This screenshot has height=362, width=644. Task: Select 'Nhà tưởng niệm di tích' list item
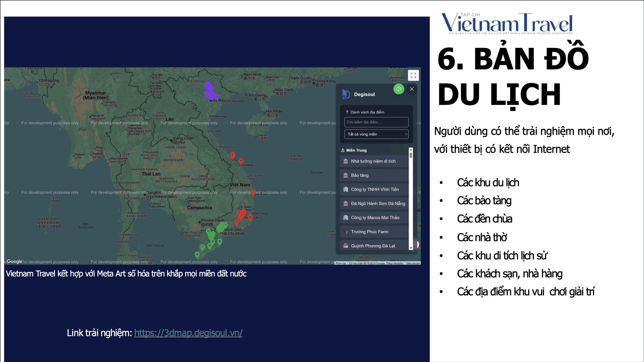[x=373, y=161]
